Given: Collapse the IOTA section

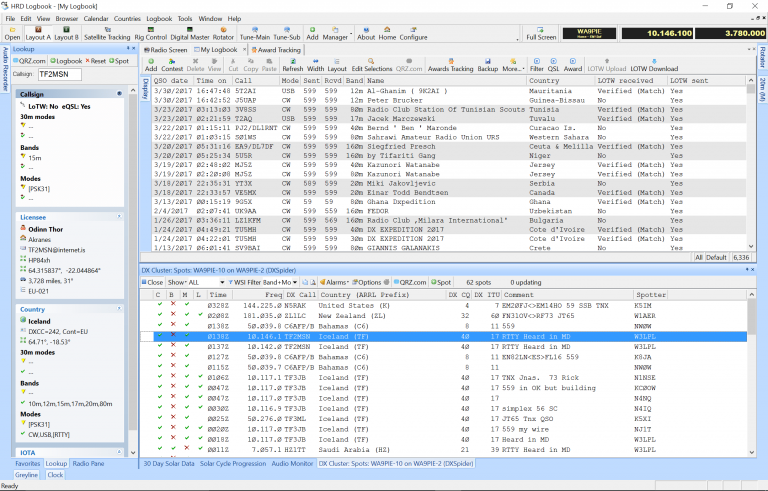Looking at the screenshot, I should tap(119, 452).
